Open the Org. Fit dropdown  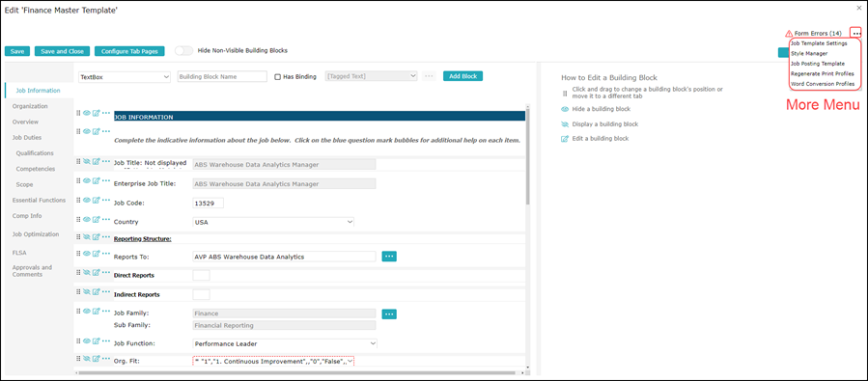click(273, 361)
